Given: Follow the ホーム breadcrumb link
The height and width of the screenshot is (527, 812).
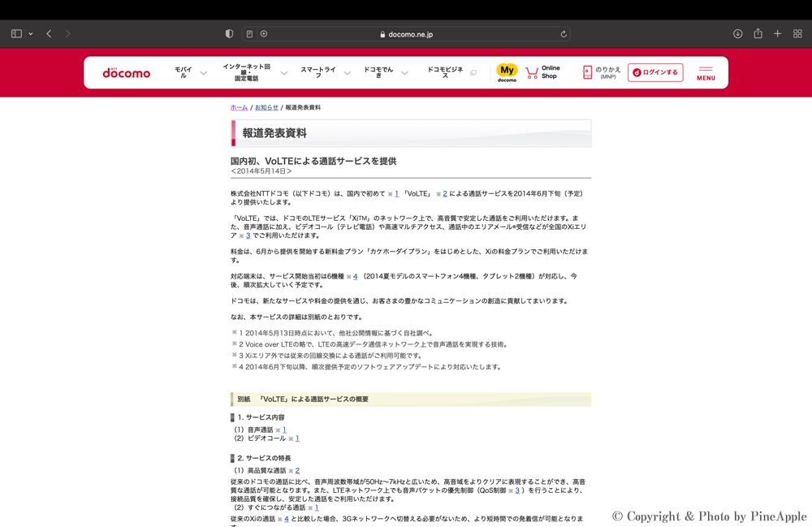Looking at the screenshot, I should [239, 107].
